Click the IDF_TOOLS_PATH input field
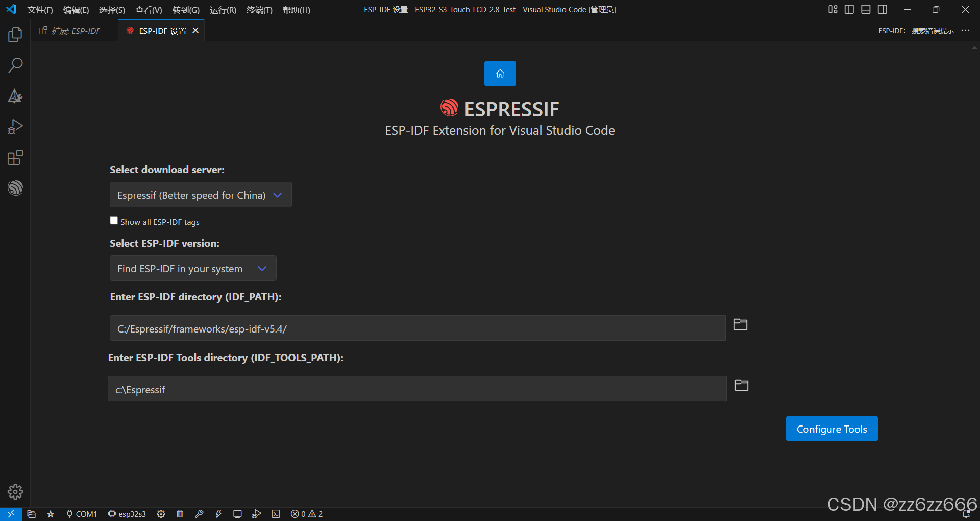 417,389
